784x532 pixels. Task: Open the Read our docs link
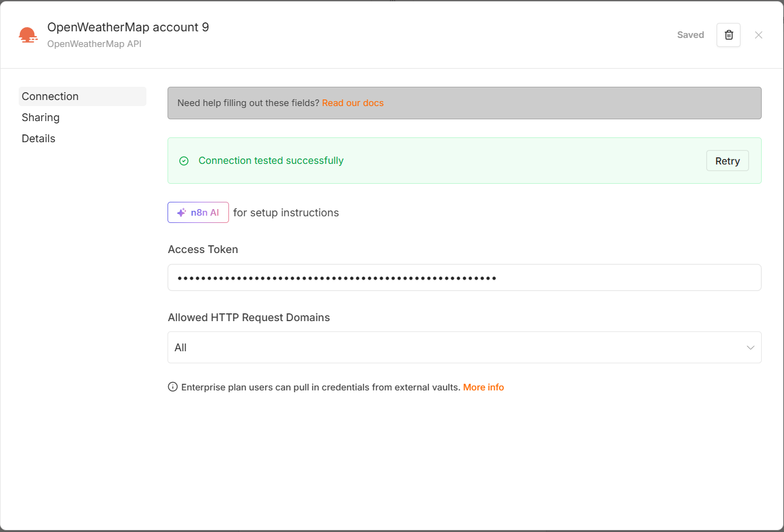[353, 103]
